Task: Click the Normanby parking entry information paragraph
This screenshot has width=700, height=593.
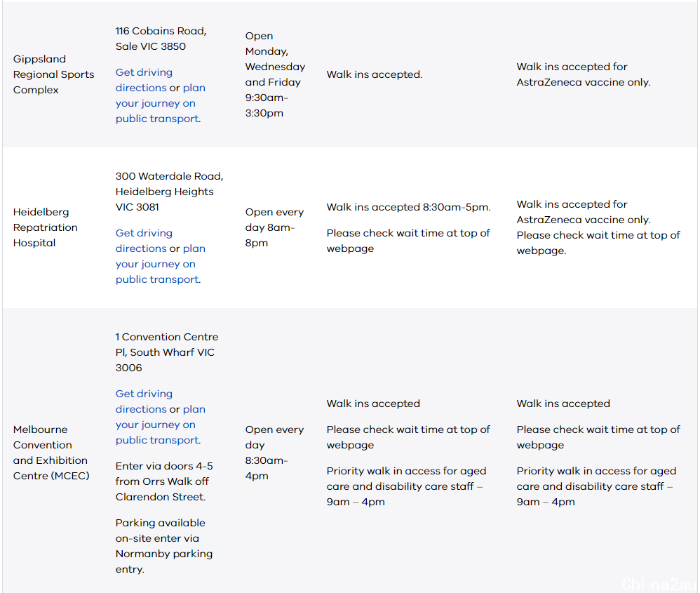Action: [164, 546]
